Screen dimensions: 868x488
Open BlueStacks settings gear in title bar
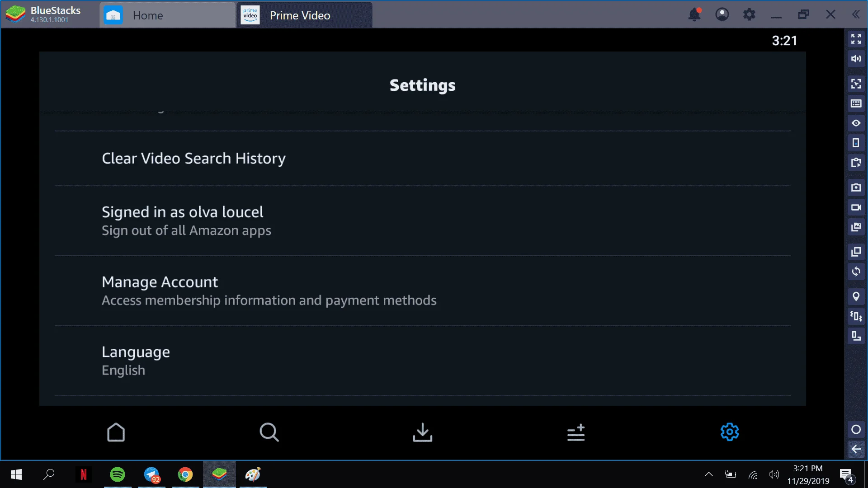(x=749, y=14)
